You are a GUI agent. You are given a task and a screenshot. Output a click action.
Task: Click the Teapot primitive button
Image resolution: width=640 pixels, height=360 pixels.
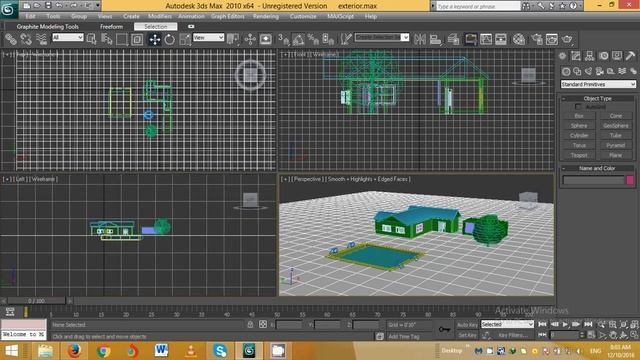(x=579, y=155)
